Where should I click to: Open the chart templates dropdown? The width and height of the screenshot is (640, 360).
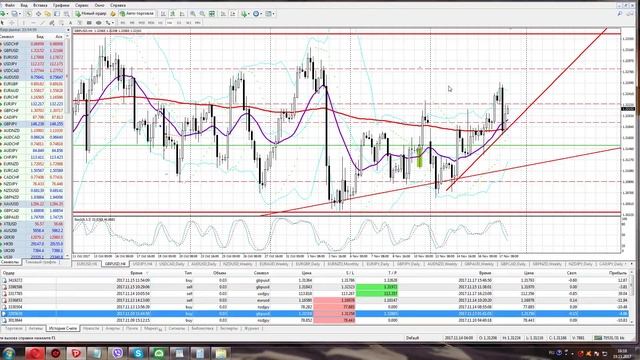(270, 13)
